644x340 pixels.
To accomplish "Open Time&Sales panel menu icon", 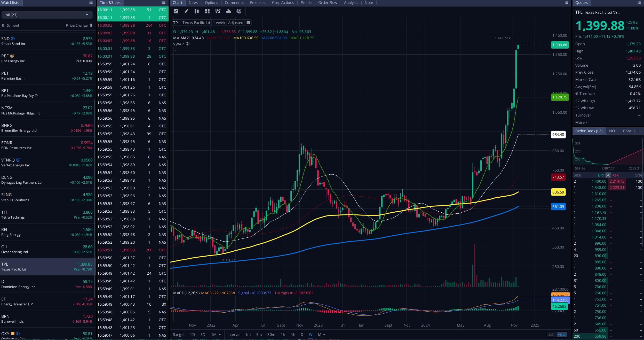I will click(164, 3).
